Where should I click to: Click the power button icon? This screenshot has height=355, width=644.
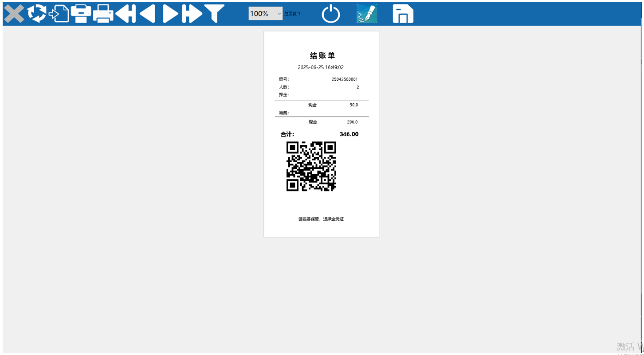[x=331, y=14]
